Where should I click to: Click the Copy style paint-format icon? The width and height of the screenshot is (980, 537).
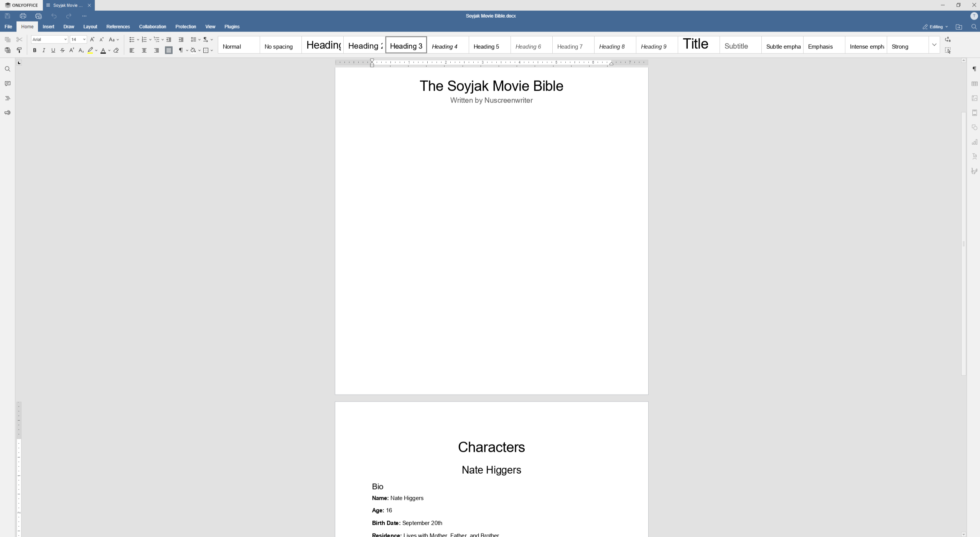[19, 50]
